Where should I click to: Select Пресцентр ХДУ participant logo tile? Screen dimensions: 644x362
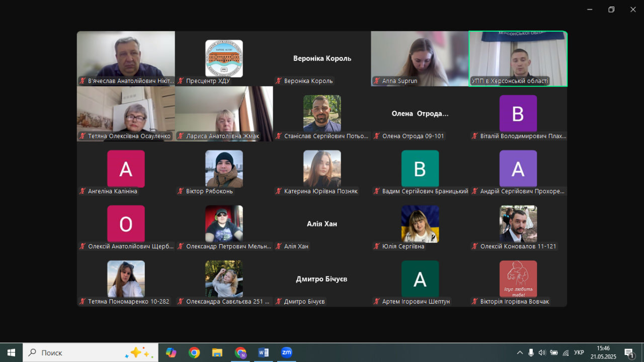pyautogui.click(x=224, y=58)
